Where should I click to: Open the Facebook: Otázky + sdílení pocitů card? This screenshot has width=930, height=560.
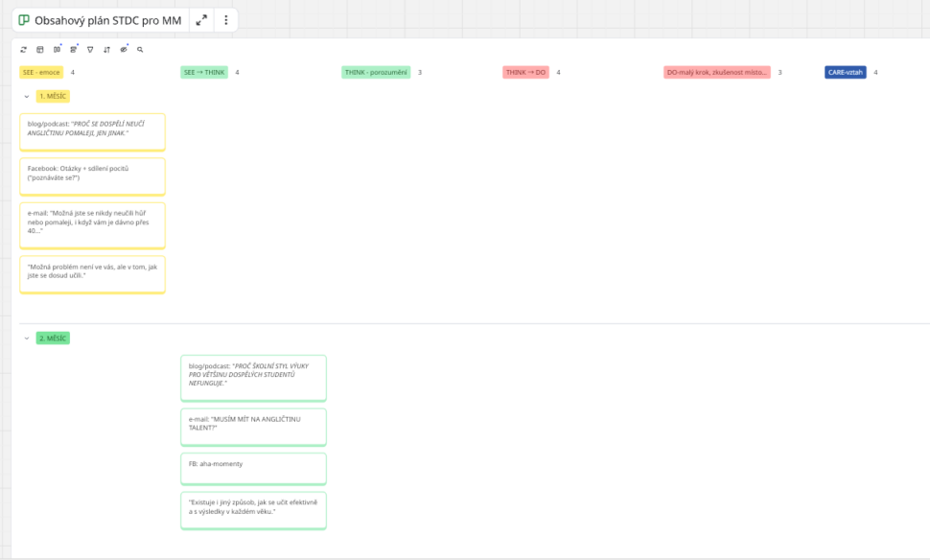tap(92, 176)
